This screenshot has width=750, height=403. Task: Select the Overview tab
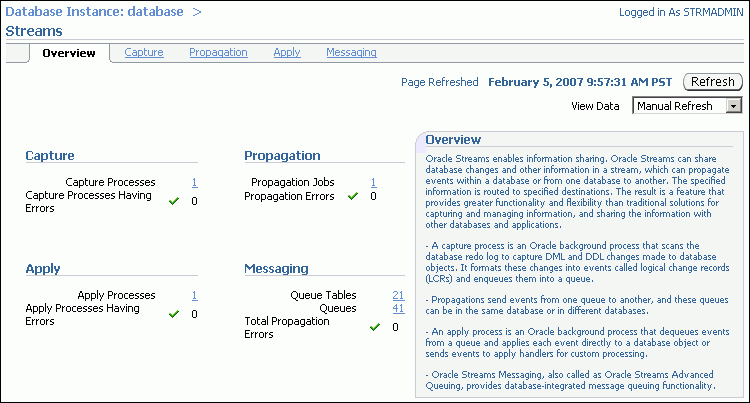point(69,53)
